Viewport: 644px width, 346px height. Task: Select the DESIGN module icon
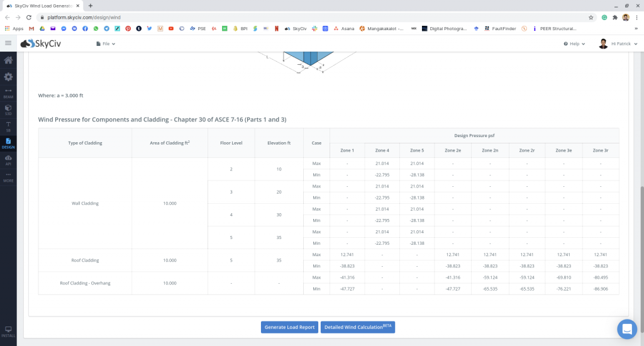click(8, 143)
